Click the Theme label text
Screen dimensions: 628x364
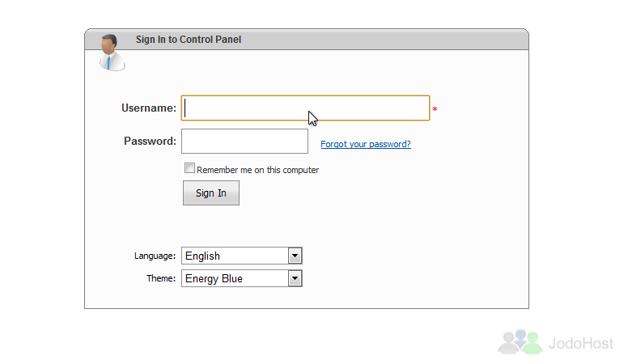pyautogui.click(x=160, y=278)
